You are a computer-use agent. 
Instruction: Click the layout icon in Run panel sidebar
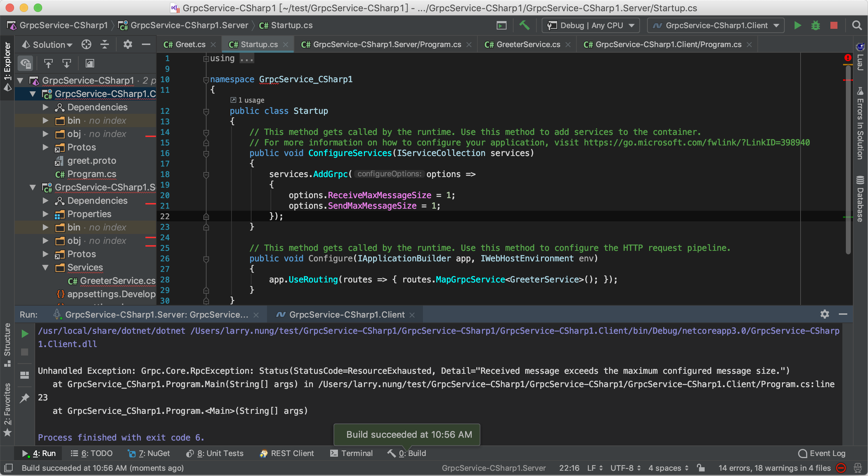coord(25,375)
